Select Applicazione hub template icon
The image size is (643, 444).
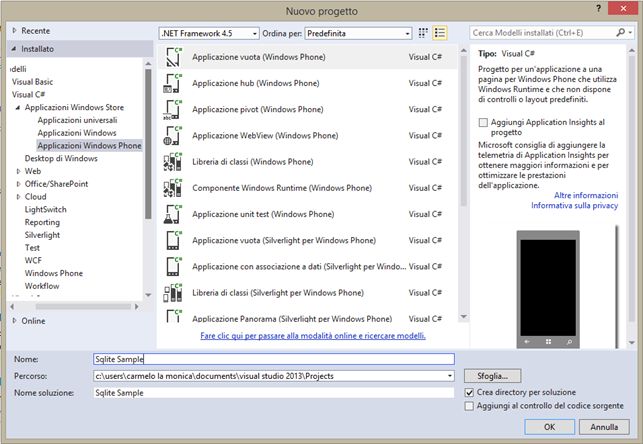173,83
